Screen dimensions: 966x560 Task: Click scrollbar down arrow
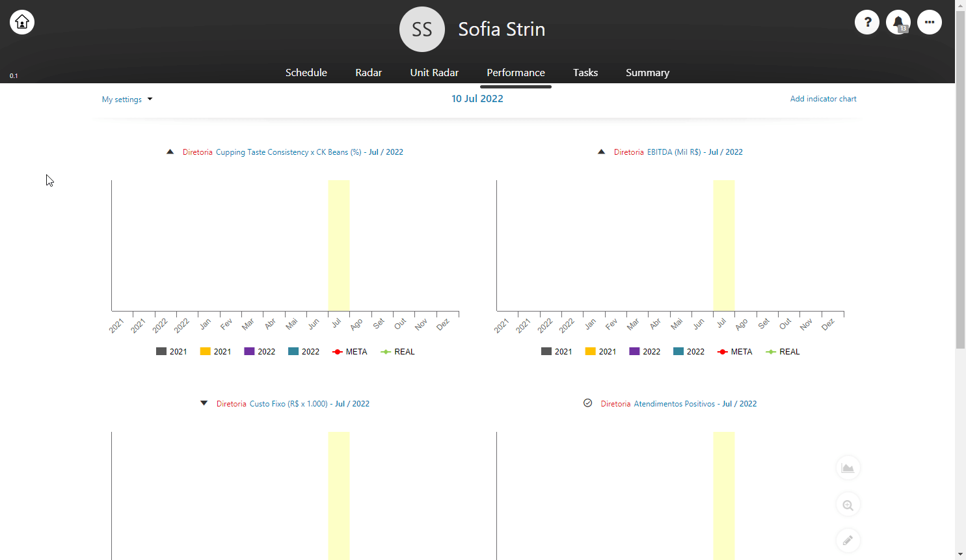pyautogui.click(x=961, y=555)
